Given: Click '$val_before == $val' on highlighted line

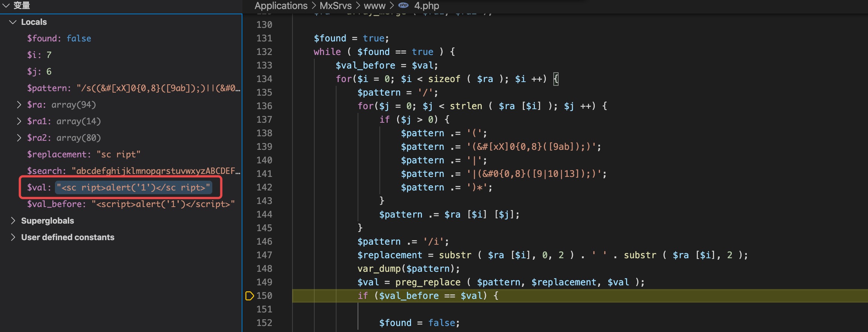Looking at the screenshot, I should click(431, 296).
